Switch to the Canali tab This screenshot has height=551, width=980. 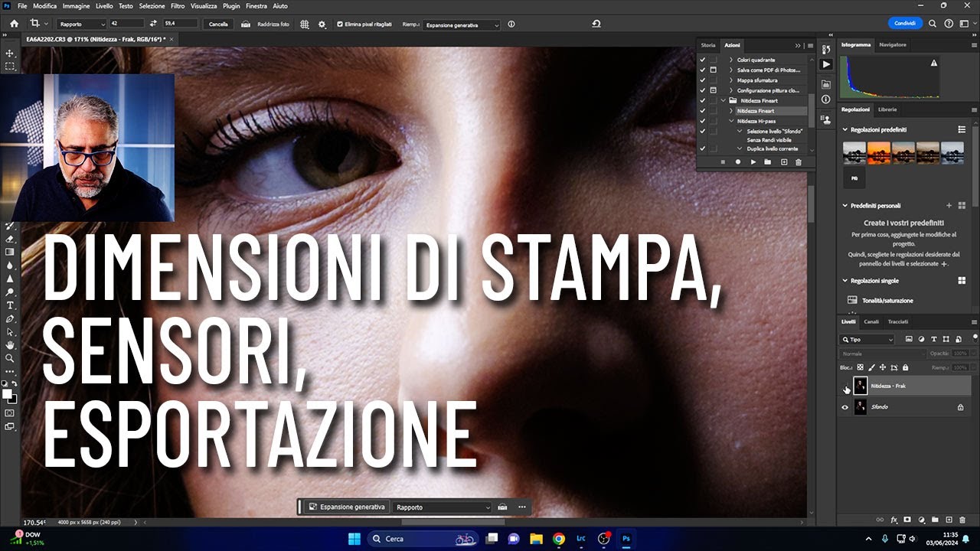[871, 321]
